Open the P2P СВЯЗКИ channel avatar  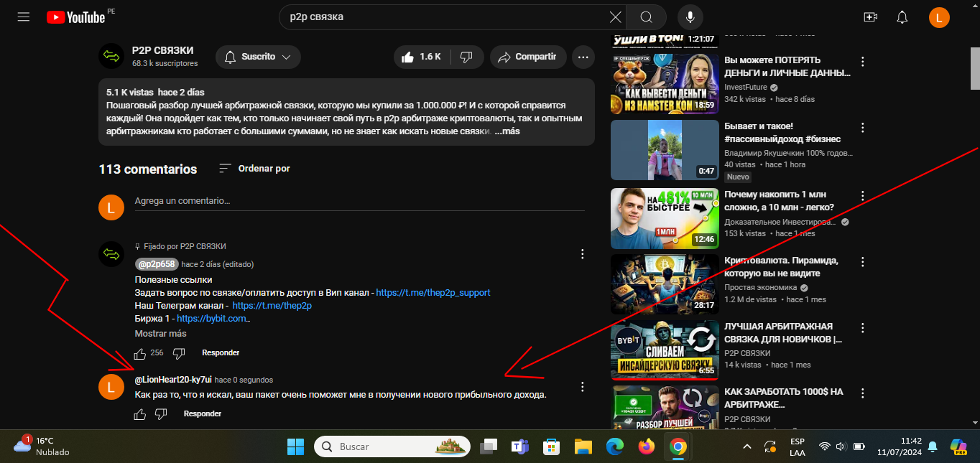click(x=111, y=56)
